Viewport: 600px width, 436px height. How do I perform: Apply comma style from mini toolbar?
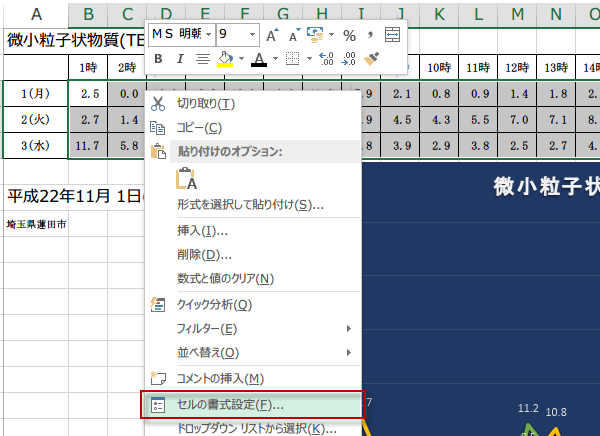point(370,35)
